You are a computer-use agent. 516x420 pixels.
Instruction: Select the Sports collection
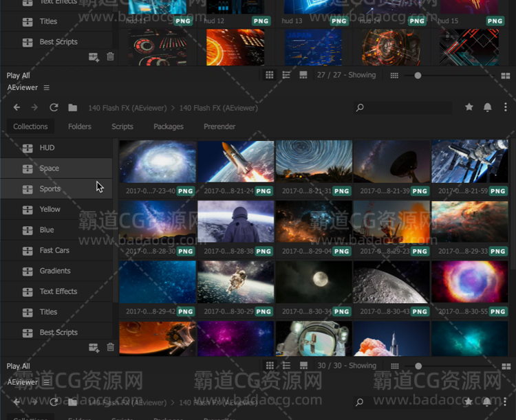56,189
